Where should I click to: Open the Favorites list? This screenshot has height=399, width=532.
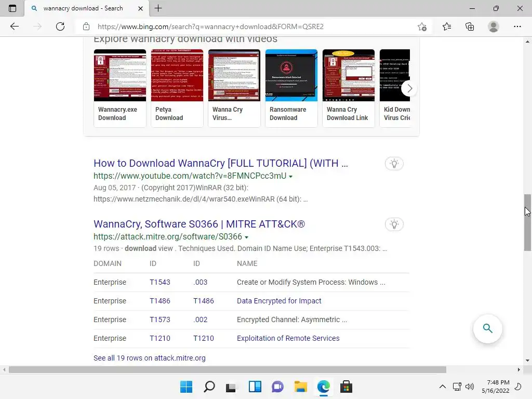pos(447,26)
